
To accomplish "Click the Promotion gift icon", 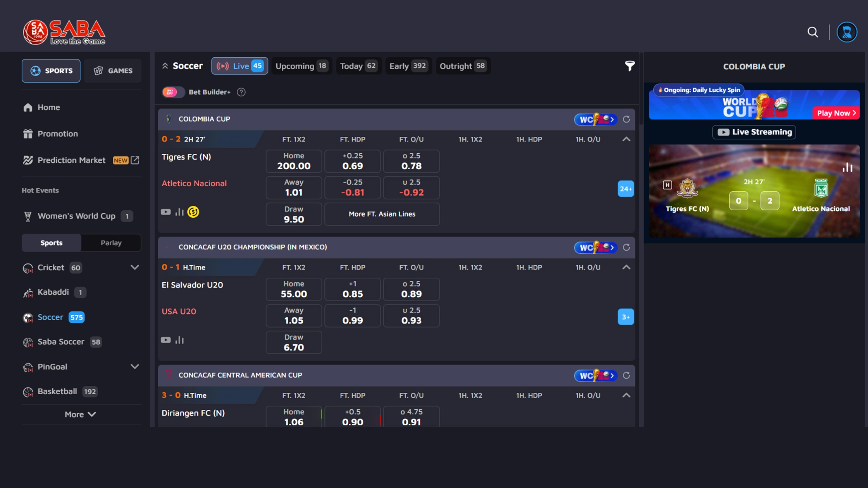I will point(28,134).
